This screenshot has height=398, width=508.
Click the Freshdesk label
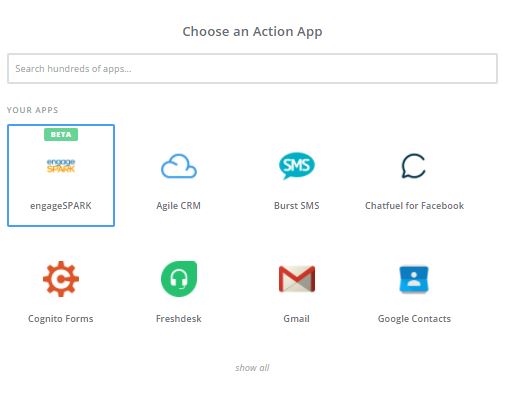179,318
